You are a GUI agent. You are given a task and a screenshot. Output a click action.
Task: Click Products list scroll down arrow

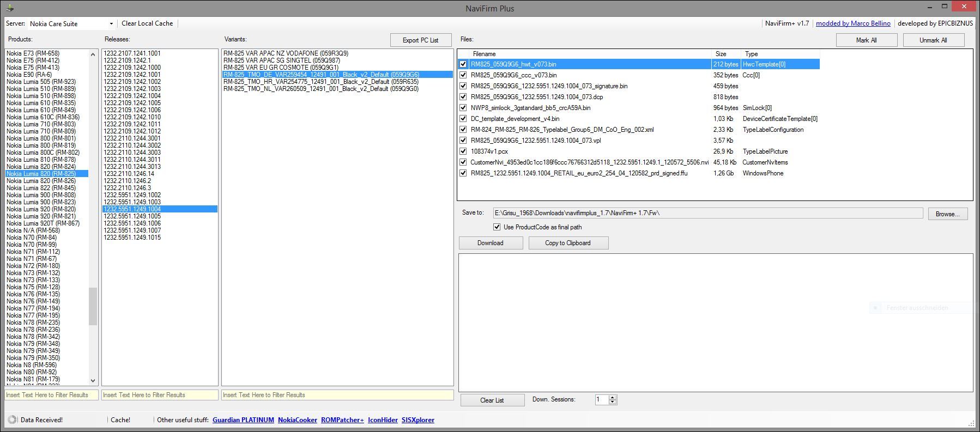tap(93, 380)
